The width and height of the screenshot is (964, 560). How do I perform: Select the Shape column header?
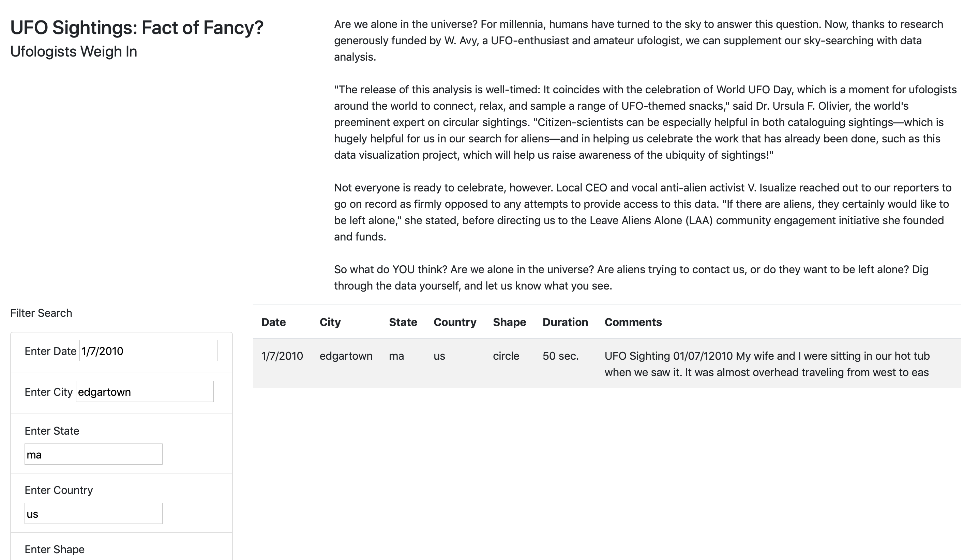[510, 322]
